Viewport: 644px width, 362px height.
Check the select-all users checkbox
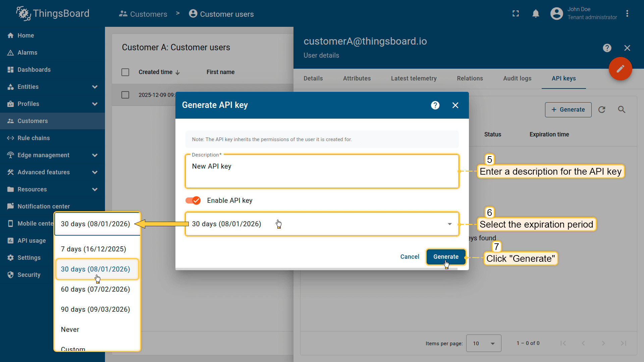(x=125, y=72)
